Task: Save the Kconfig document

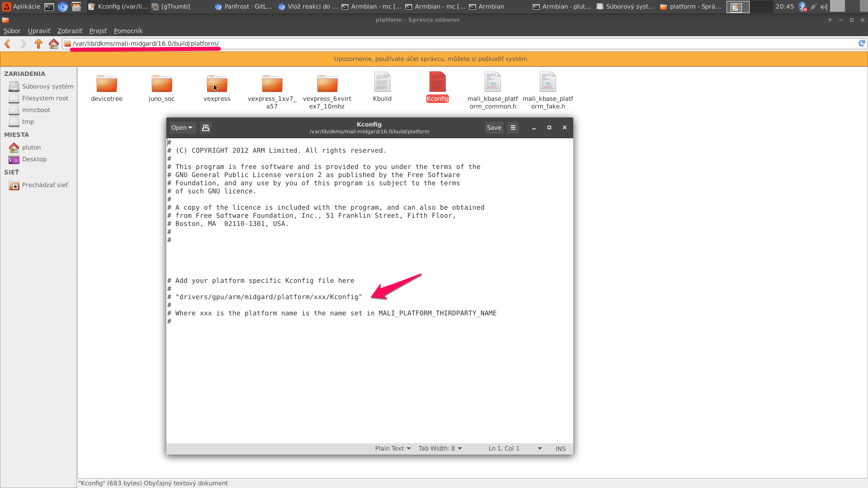Action: 494,128
